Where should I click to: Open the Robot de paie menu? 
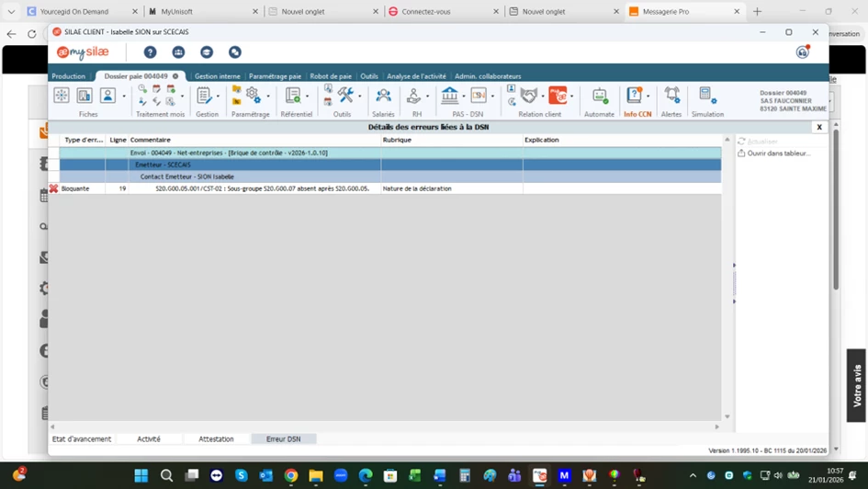point(331,76)
